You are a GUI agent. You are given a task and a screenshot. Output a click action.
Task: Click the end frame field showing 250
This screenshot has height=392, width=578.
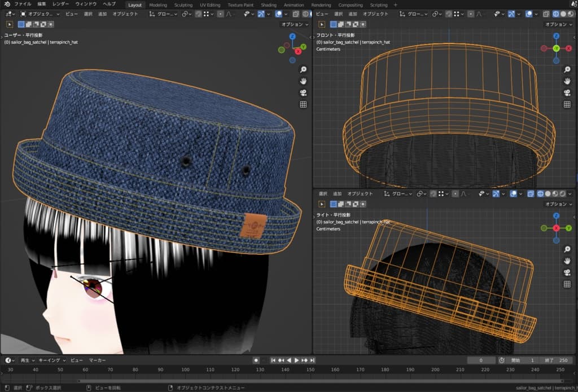tap(558, 360)
